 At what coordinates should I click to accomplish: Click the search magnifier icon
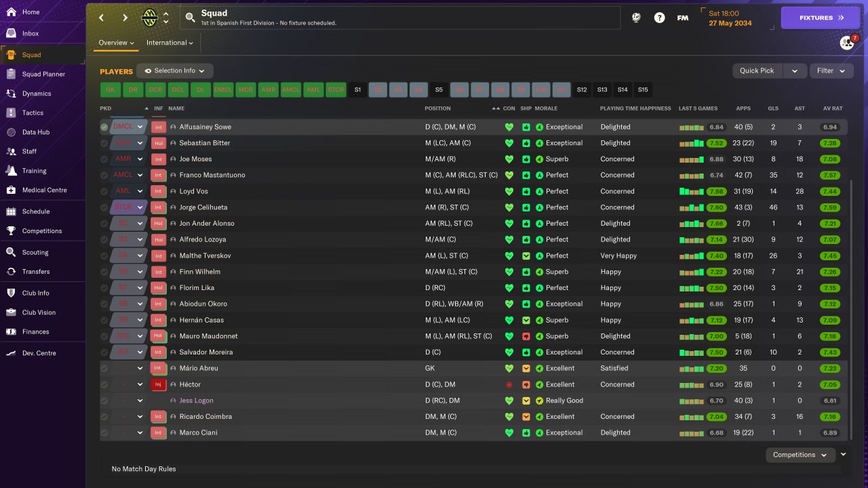tap(190, 18)
